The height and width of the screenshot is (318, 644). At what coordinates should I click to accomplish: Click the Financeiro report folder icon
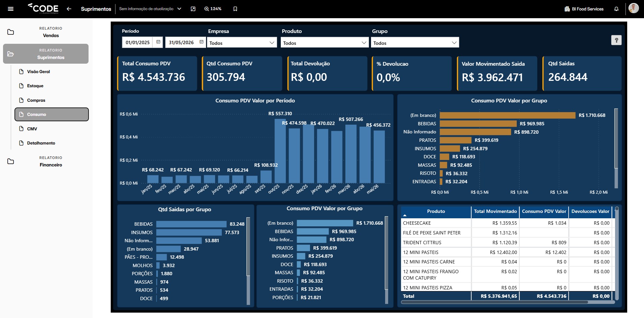pyautogui.click(x=11, y=161)
